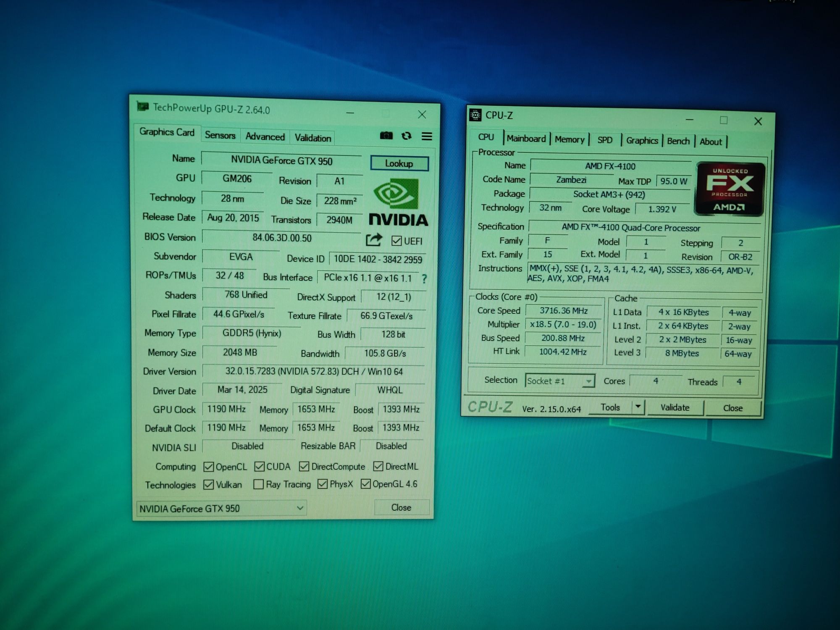Click the CPU-Z title bar app icon
The height and width of the screenshot is (630, 840).
(x=475, y=115)
